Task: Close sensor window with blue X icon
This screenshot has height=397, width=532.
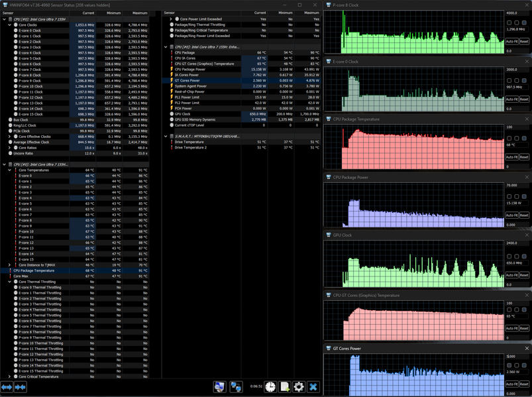Action: [313, 387]
